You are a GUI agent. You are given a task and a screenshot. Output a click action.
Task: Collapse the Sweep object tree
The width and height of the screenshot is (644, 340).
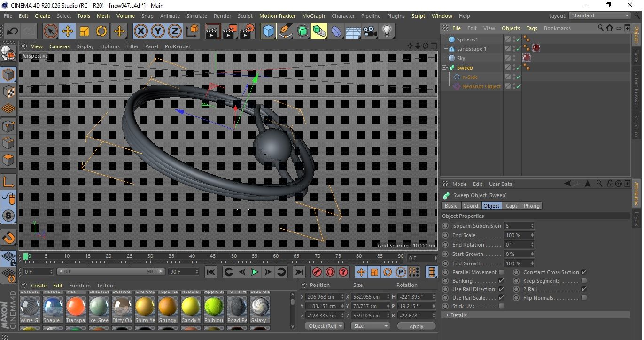coord(444,68)
